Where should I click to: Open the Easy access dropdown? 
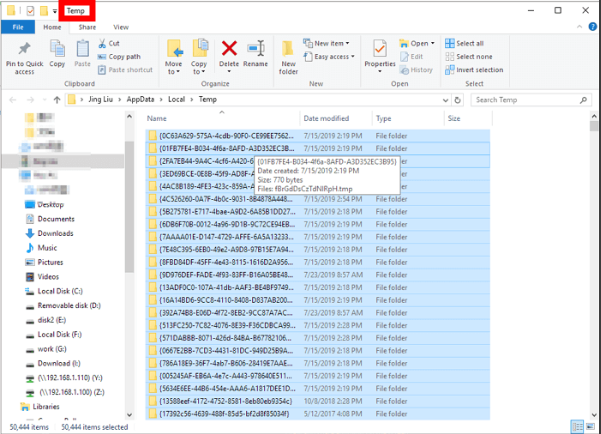[335, 57]
